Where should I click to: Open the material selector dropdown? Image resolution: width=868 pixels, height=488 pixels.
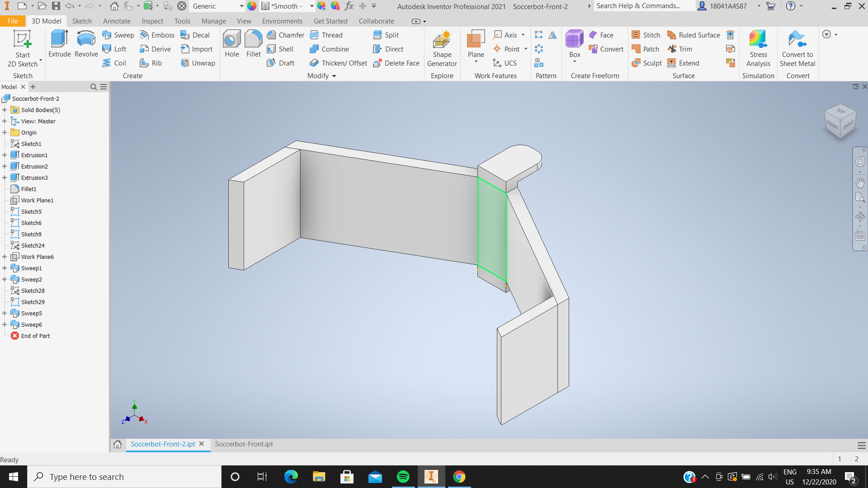242,6
